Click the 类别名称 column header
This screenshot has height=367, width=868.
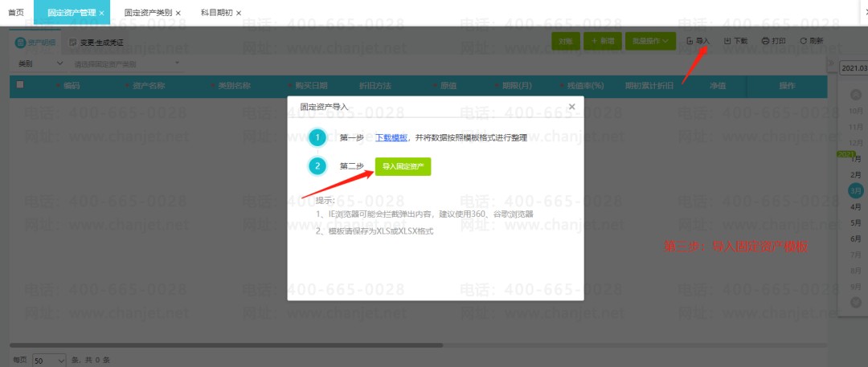234,86
